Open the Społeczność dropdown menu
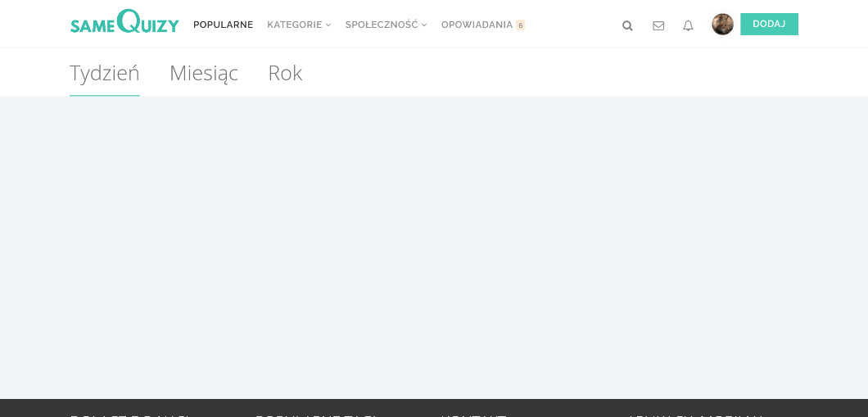868x417 pixels. point(387,25)
